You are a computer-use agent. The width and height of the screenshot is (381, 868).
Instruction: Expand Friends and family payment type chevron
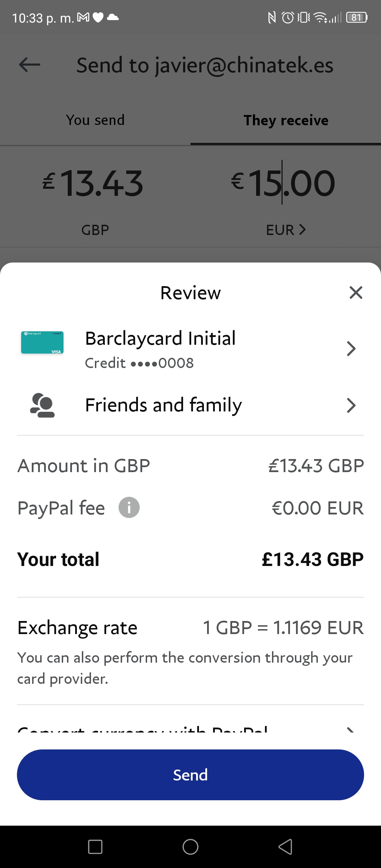(351, 405)
